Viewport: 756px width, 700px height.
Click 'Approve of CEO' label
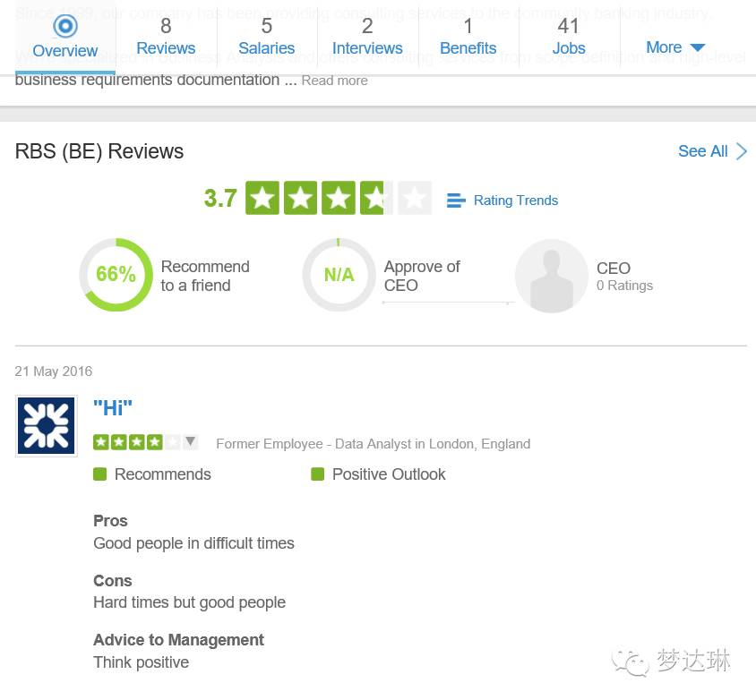[422, 276]
